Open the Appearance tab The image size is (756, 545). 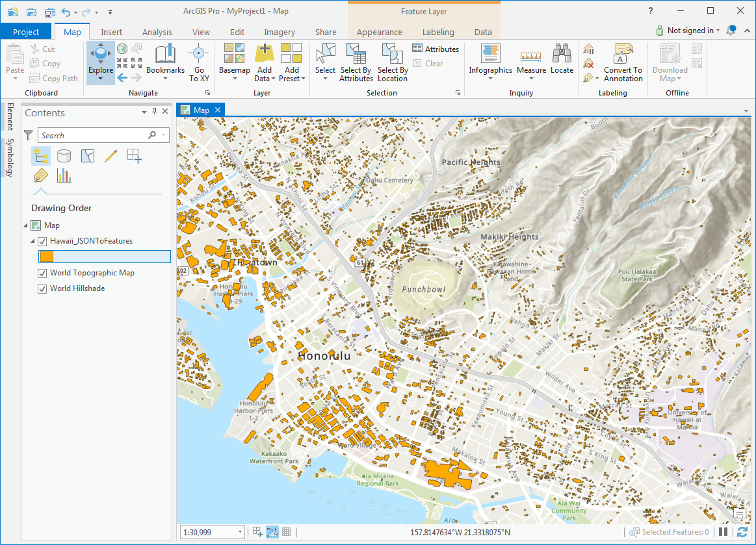380,32
